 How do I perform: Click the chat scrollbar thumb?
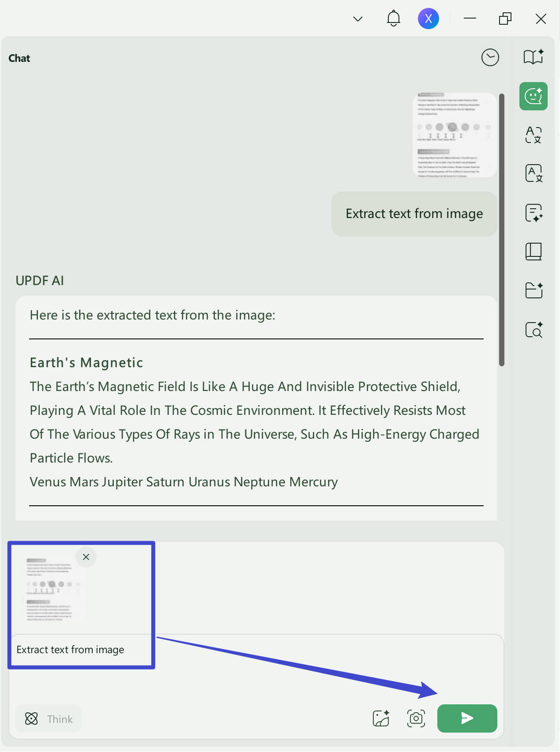[501, 229]
